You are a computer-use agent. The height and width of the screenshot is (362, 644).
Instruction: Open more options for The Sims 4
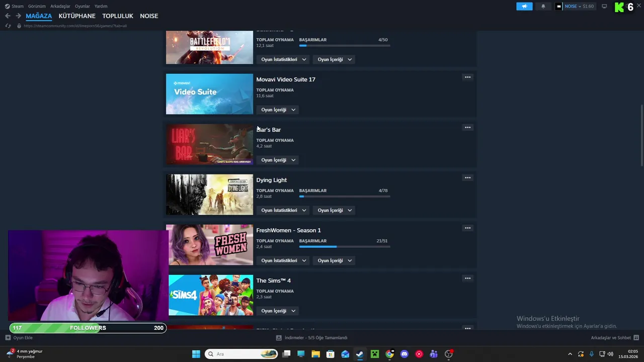coord(467,279)
